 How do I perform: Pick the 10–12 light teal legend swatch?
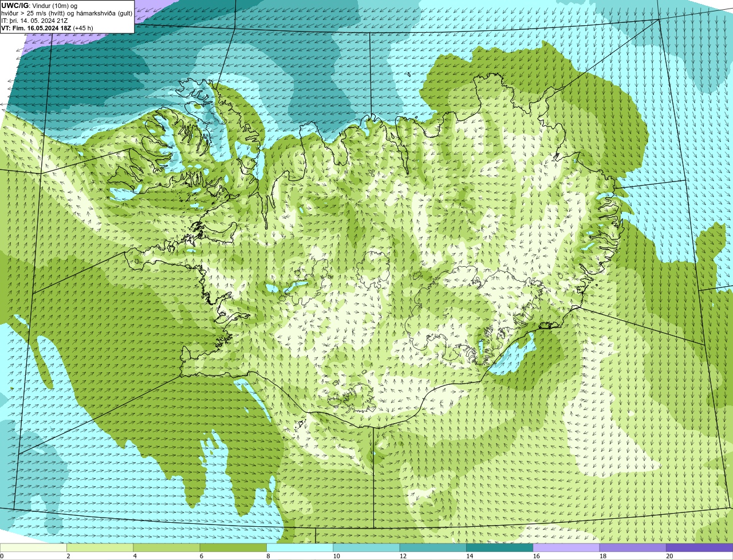coord(366,547)
